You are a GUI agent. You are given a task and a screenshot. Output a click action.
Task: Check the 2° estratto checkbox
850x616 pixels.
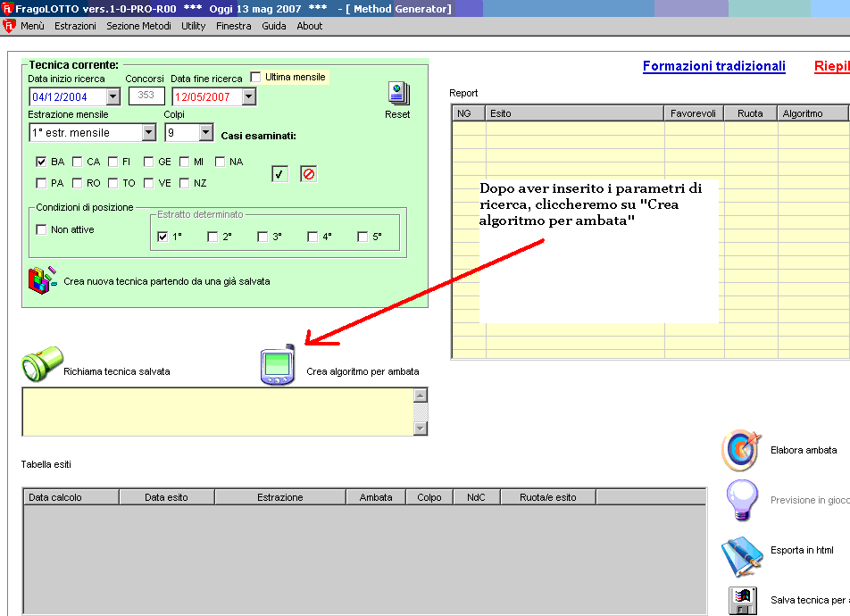212,237
